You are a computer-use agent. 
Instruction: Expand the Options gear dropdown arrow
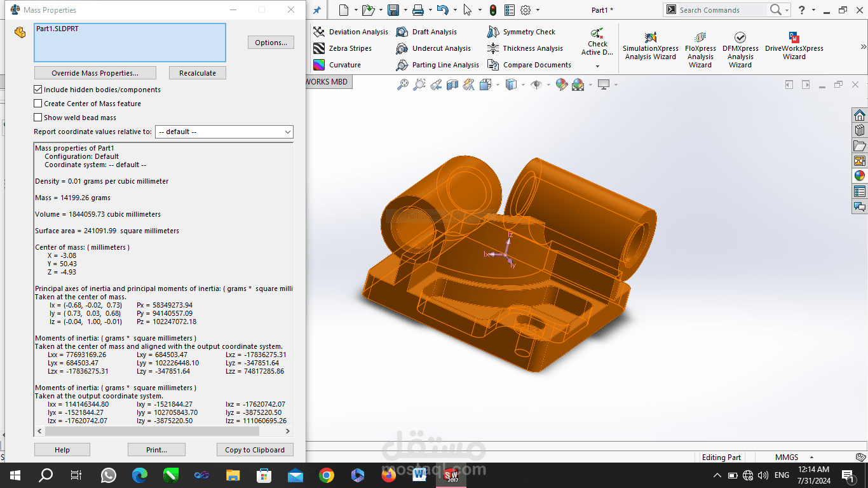coord(538,10)
